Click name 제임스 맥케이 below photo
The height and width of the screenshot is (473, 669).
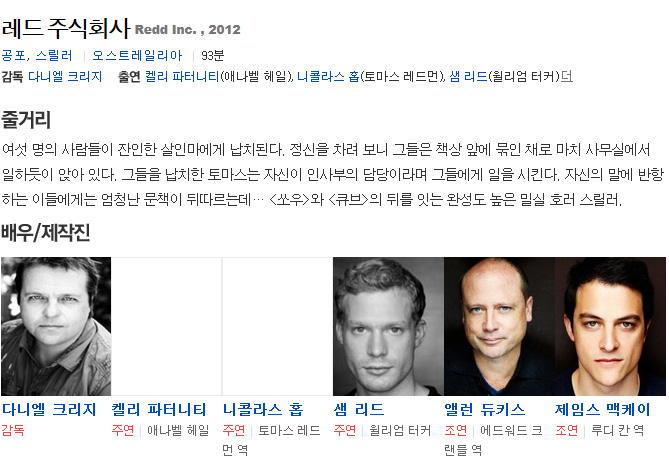[602, 409]
